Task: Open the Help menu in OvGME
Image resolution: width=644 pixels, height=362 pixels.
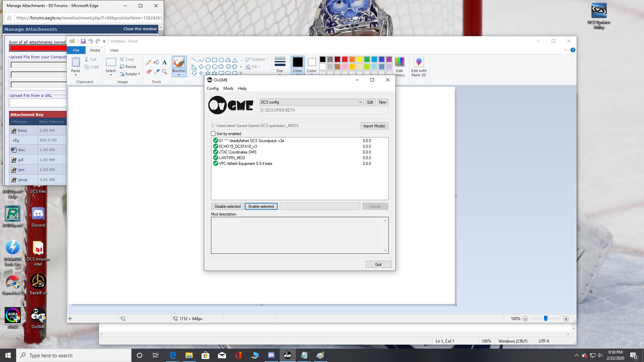Action: tap(242, 88)
